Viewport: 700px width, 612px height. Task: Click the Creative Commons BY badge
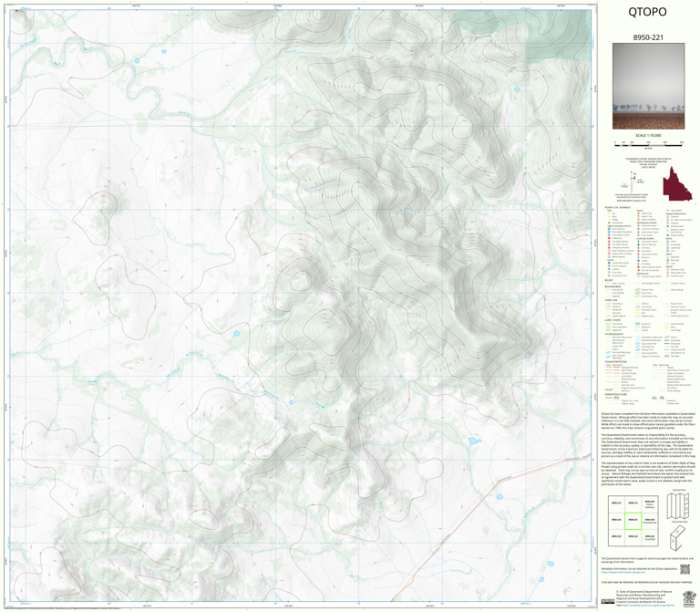608,601
